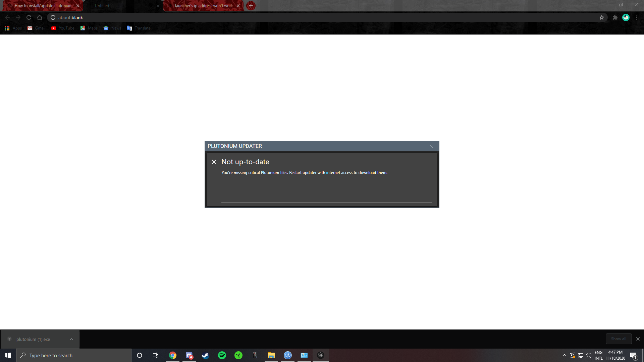This screenshot has width=644, height=362.
Task: Open downloaded plutonium (1).exe file
Action: 34,339
